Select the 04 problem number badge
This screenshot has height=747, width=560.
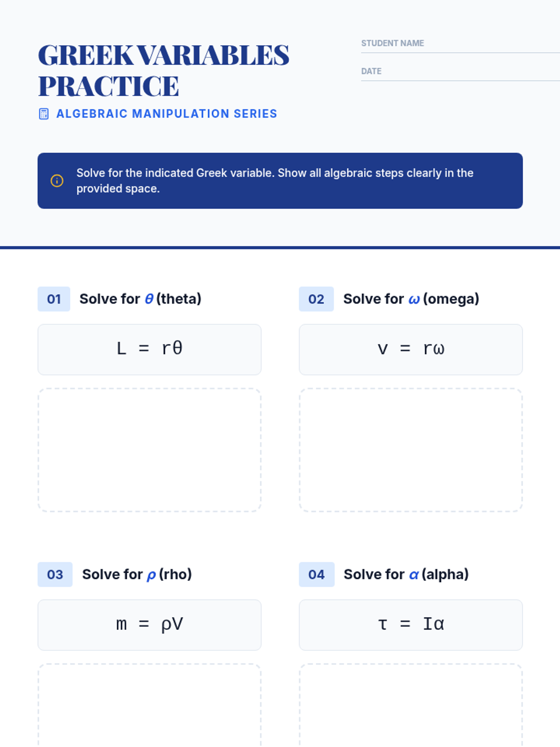coord(317,574)
